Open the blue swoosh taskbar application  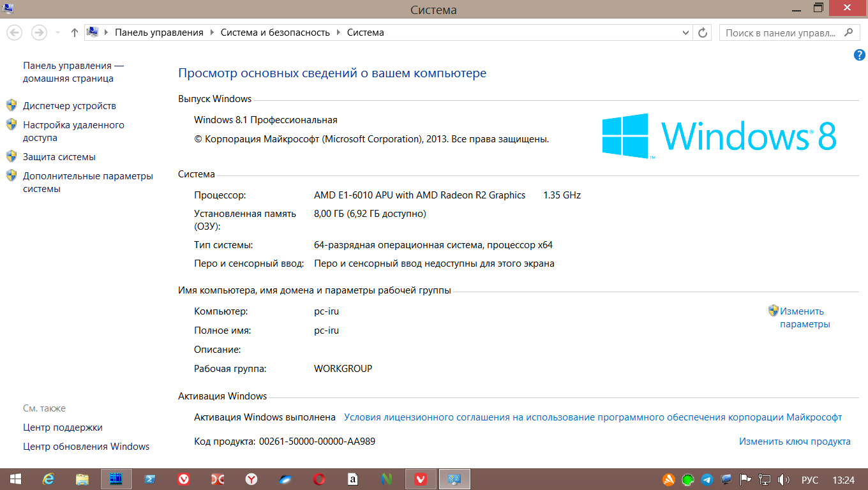coord(285,479)
